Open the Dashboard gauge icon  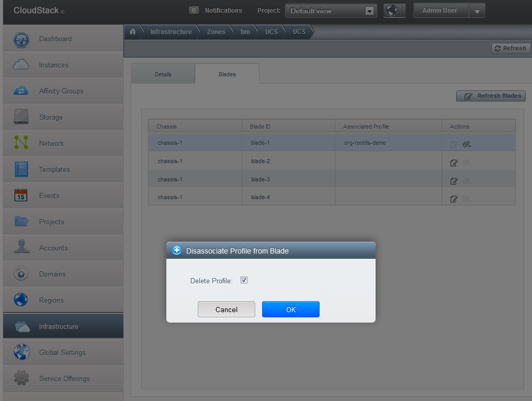pos(21,40)
